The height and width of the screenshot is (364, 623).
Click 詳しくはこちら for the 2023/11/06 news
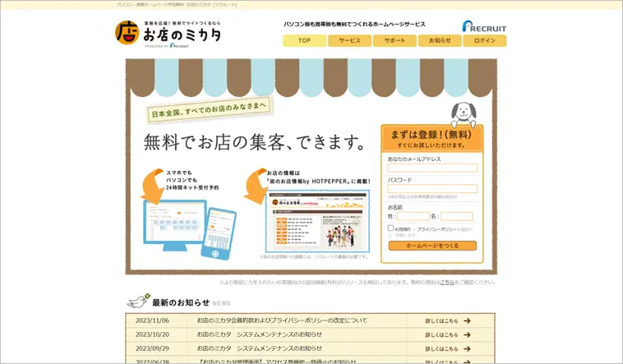pos(448,320)
